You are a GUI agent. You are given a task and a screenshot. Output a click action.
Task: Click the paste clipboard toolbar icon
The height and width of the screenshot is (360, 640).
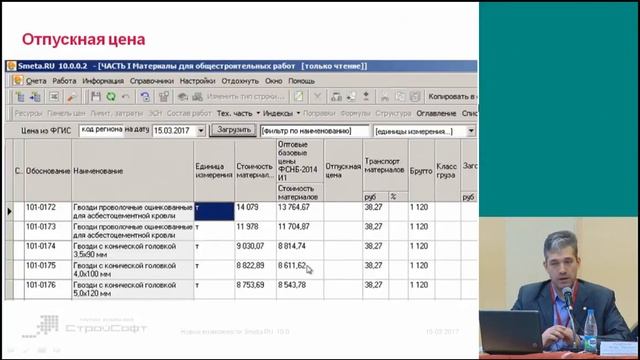[415, 97]
